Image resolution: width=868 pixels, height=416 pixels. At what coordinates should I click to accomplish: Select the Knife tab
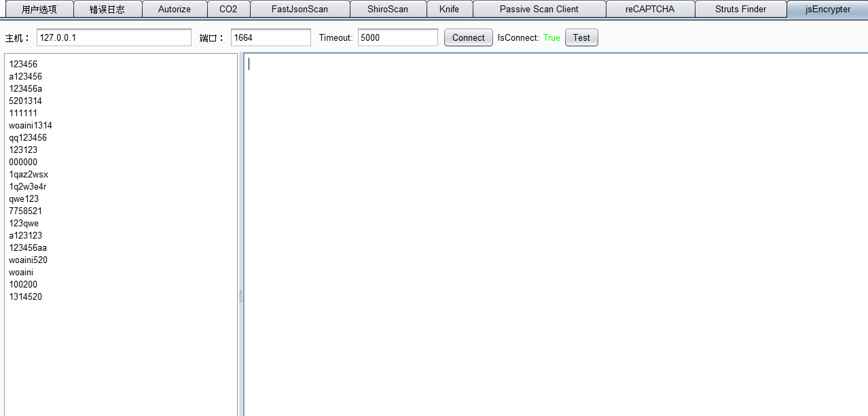(449, 9)
